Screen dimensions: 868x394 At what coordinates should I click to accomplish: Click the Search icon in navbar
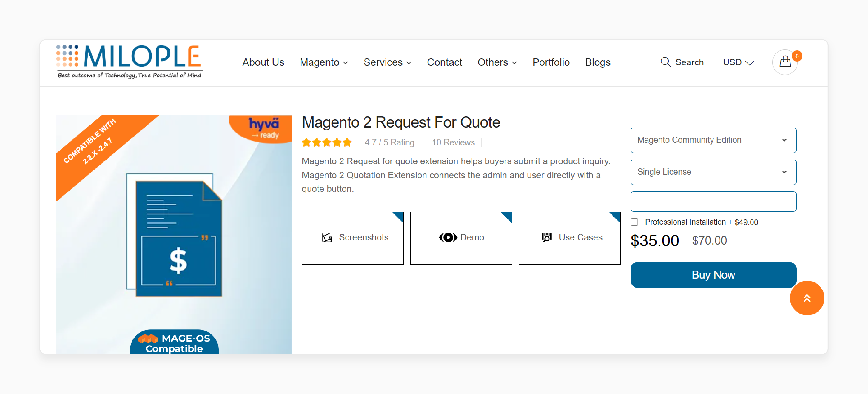(665, 62)
